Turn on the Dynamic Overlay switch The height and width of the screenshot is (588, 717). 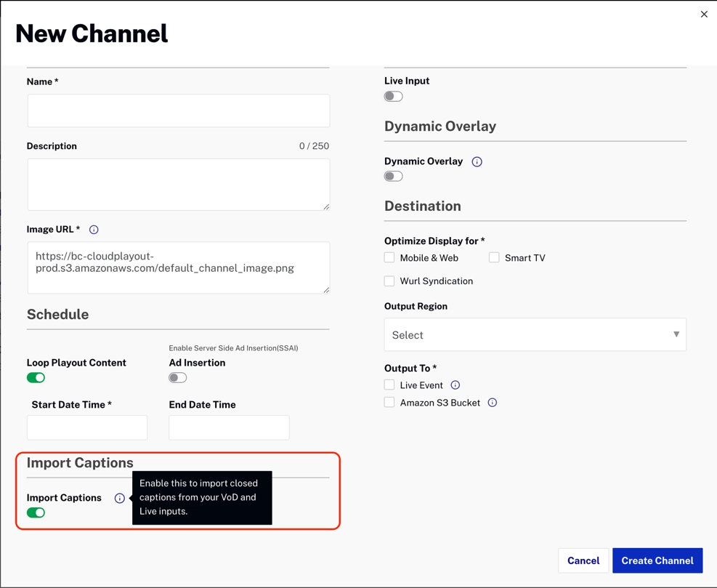pyautogui.click(x=393, y=176)
